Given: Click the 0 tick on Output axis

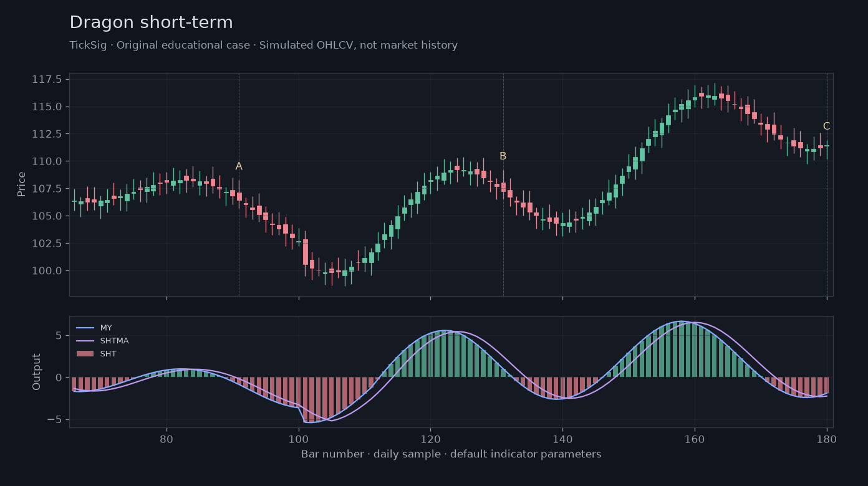Looking at the screenshot, I should click(59, 378).
